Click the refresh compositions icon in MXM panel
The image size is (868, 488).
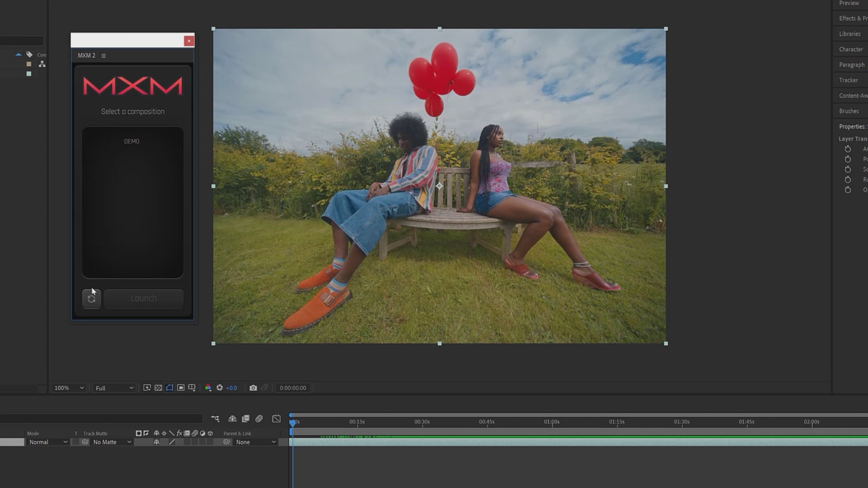(91, 299)
